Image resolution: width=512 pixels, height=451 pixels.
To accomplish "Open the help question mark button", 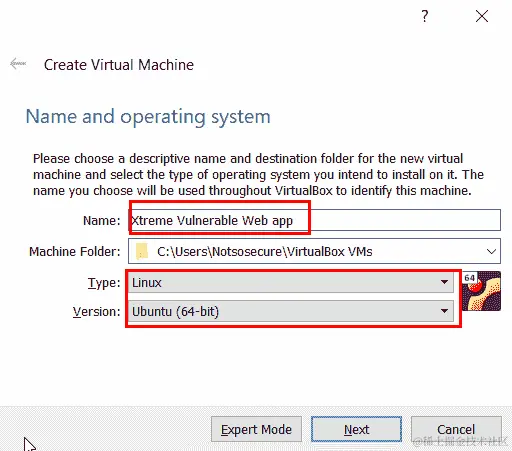I will [424, 16].
